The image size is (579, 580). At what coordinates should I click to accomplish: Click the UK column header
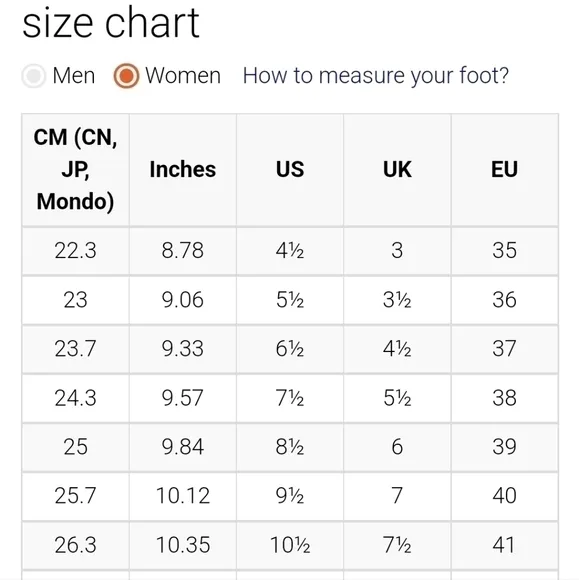(x=397, y=170)
